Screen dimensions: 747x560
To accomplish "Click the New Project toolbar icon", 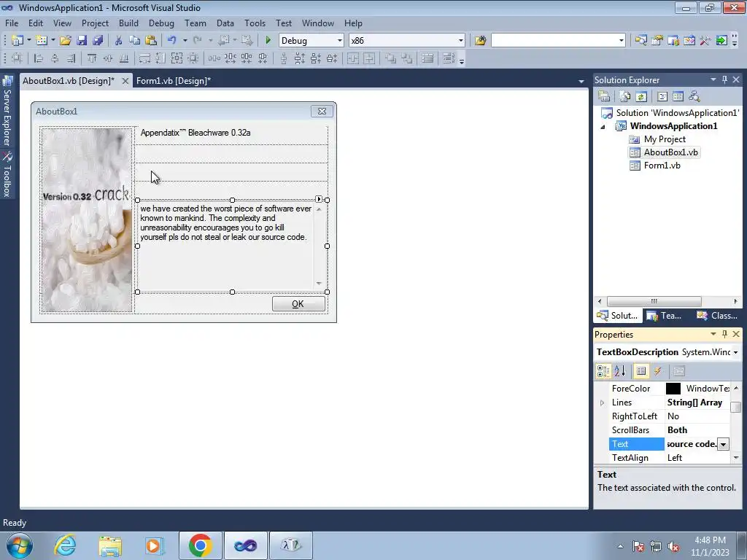I will [x=18, y=41].
